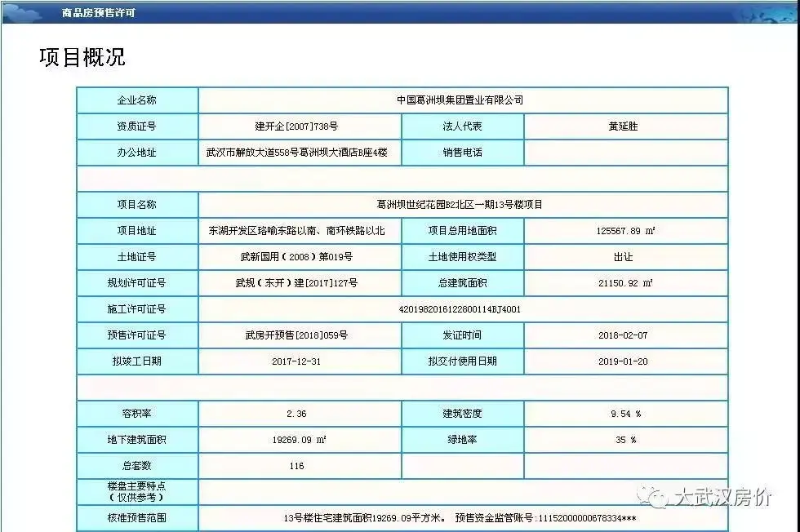Select building density value 9.54 %

point(625,414)
